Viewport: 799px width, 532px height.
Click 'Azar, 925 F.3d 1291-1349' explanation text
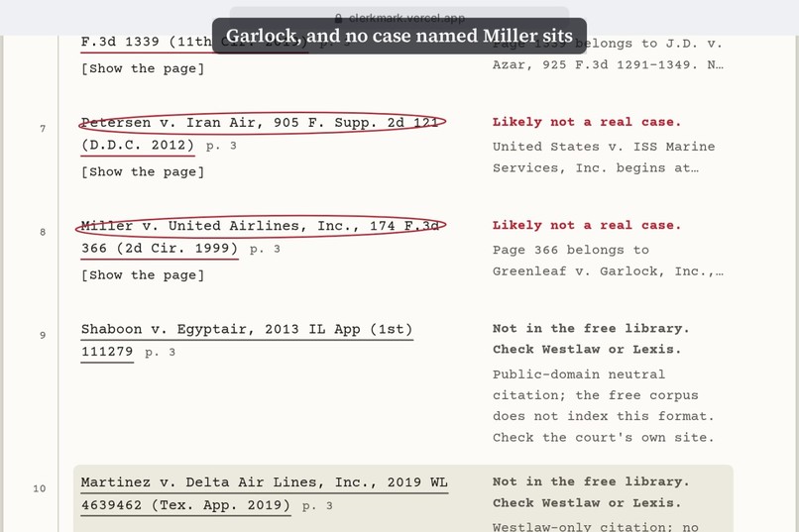[x=608, y=65]
